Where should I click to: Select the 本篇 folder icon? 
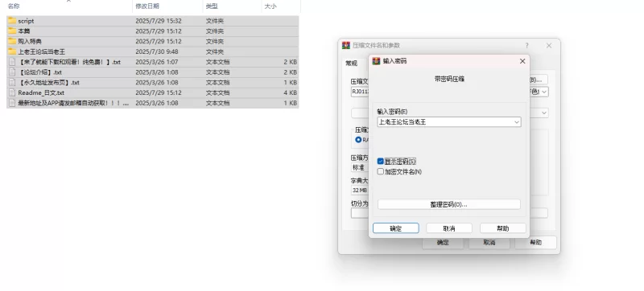click(12, 31)
